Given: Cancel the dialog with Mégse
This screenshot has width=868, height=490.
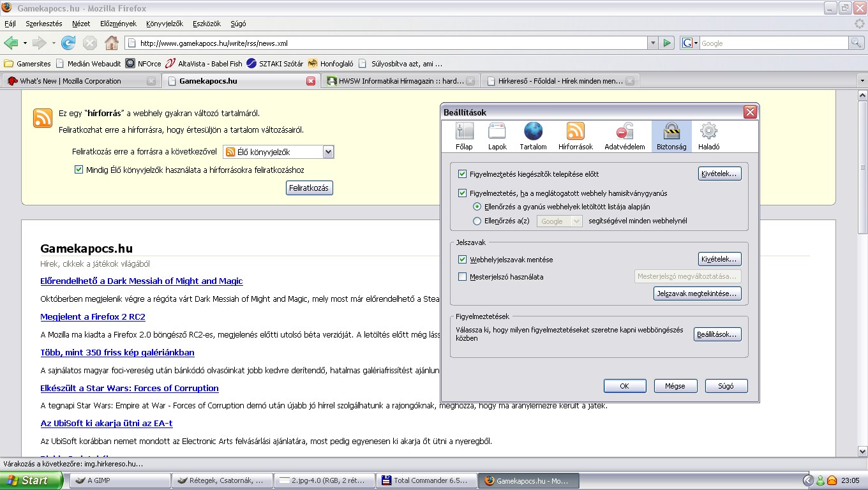Looking at the screenshot, I should [x=675, y=386].
